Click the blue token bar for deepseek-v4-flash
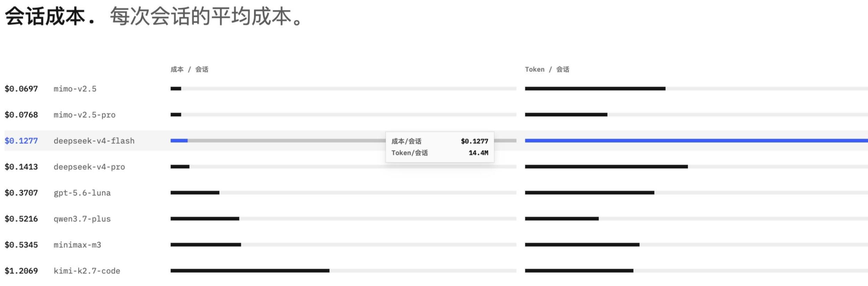 [696, 141]
